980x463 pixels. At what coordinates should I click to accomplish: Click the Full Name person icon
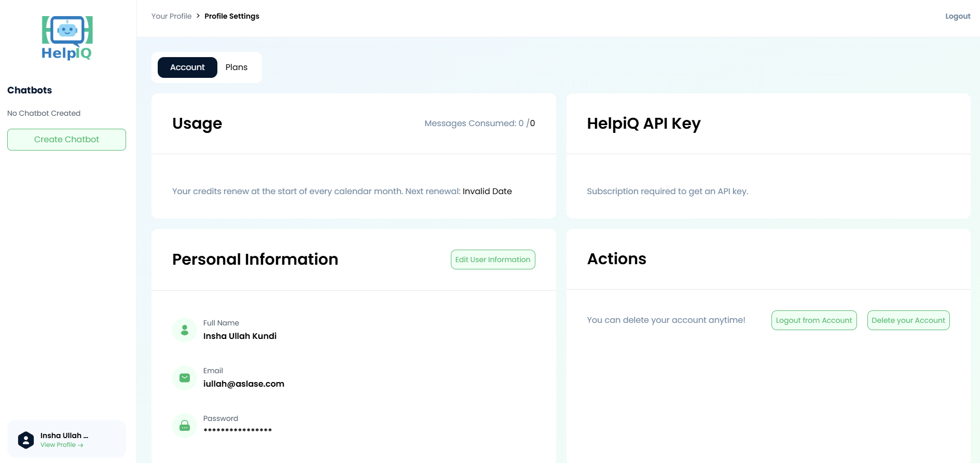click(x=185, y=330)
